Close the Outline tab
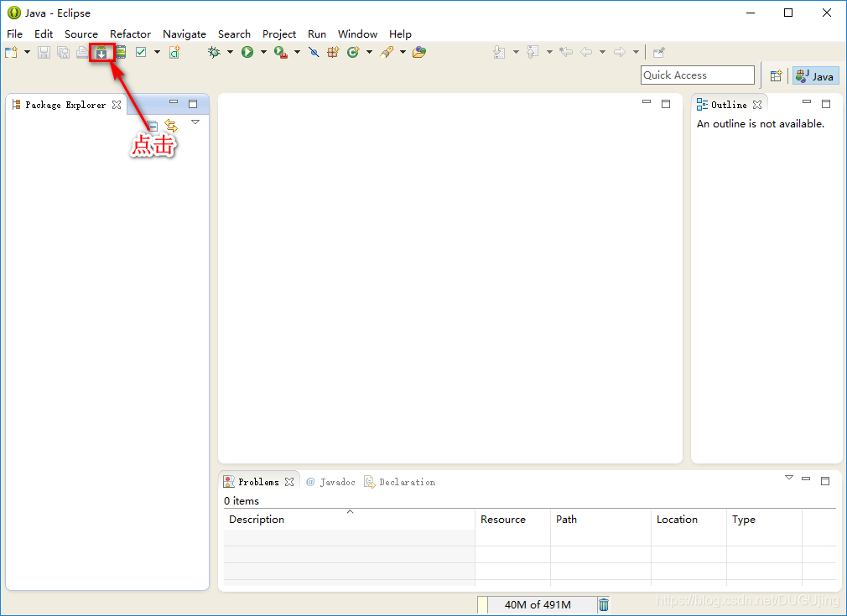Viewport: 847px width, 616px height. click(x=757, y=105)
